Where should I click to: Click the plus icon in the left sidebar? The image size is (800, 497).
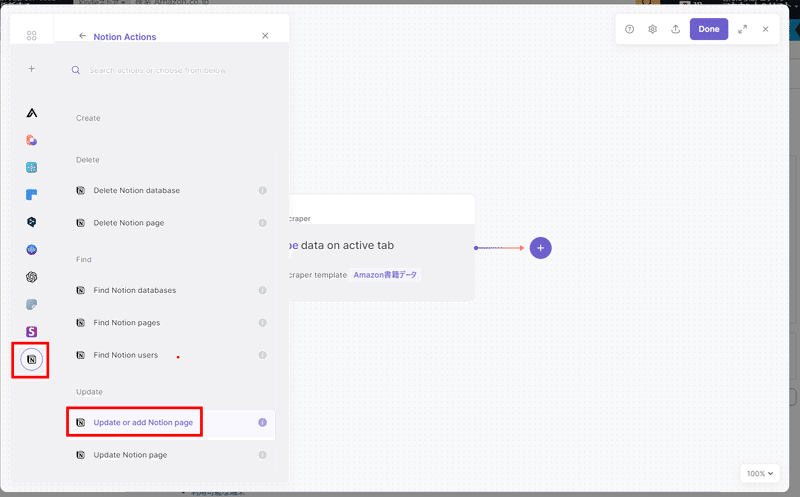coord(32,69)
